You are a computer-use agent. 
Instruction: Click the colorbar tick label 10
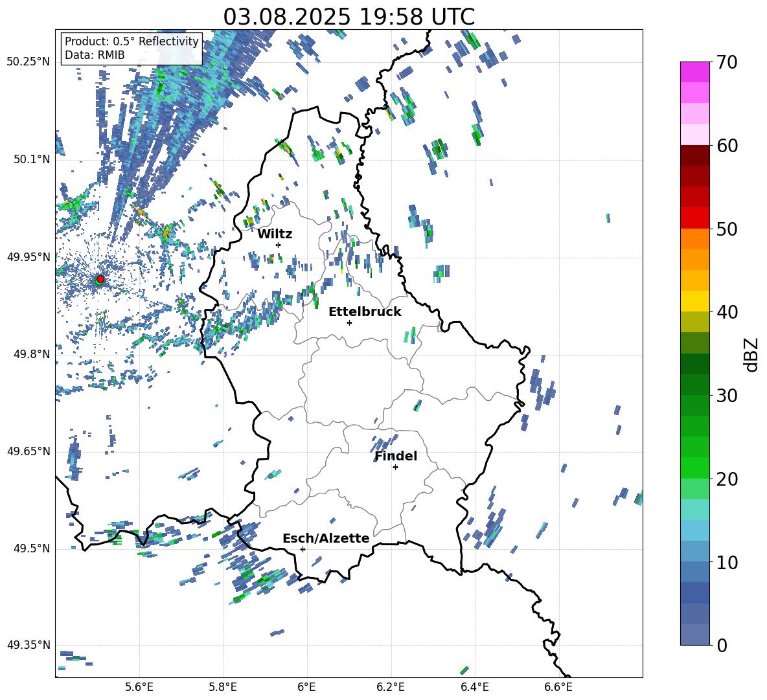(727, 562)
